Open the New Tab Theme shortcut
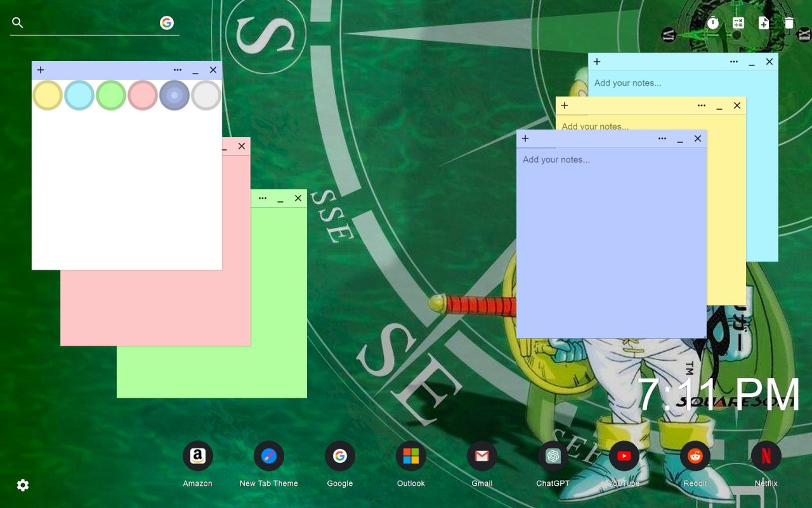Screen dimensions: 812x508 (x=269, y=456)
